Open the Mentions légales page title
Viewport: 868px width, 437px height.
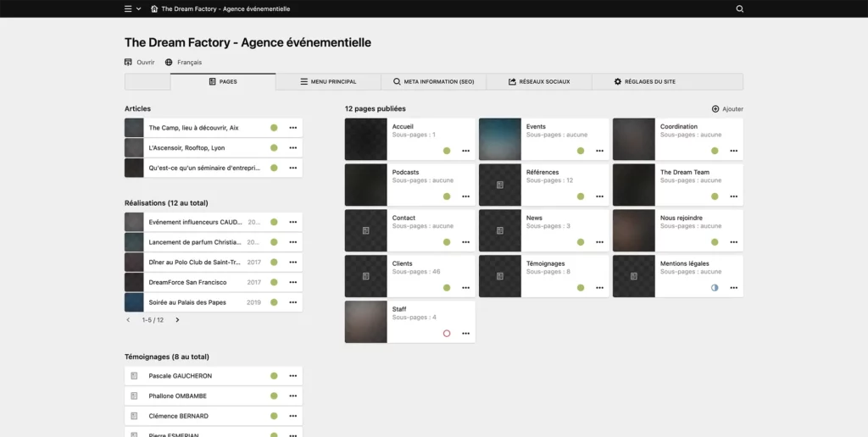pyautogui.click(x=684, y=263)
